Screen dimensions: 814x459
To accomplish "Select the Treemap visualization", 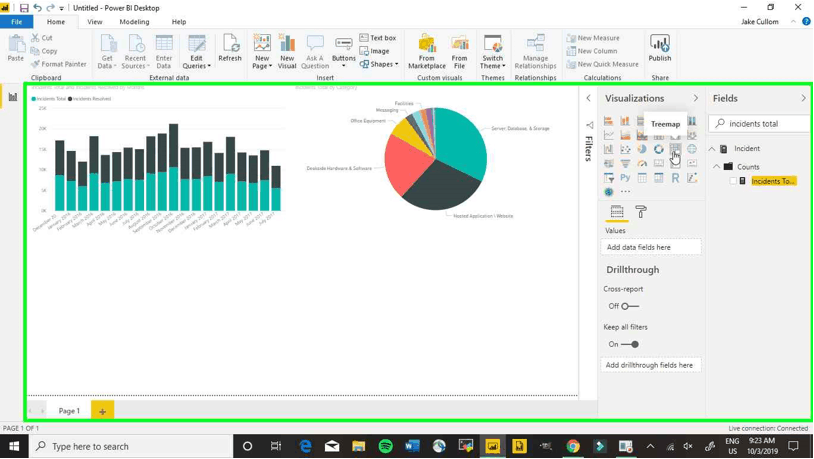I will click(x=675, y=149).
